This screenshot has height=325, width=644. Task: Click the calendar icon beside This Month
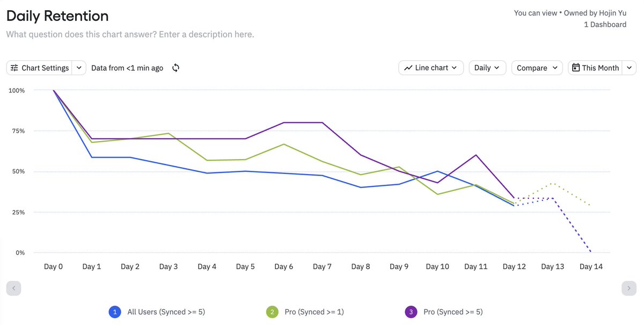click(x=576, y=68)
